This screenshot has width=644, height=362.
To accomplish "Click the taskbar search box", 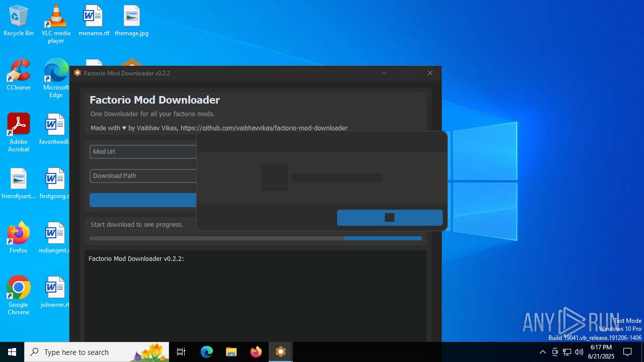I will coord(98,352).
